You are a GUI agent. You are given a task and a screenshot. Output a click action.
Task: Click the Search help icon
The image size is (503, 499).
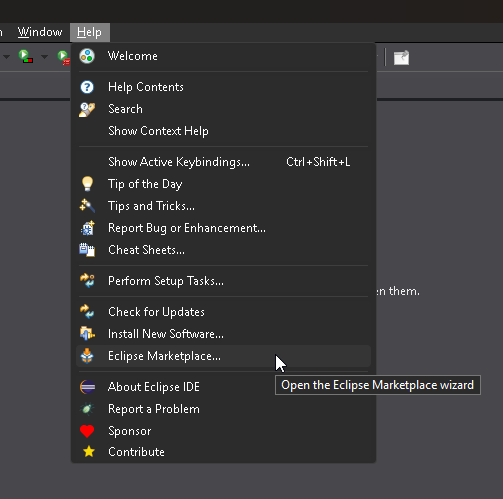87,109
